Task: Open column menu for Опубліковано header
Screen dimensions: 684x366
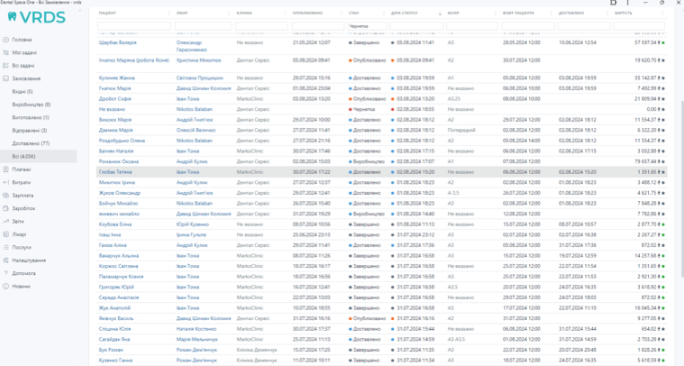Action: coord(342,13)
